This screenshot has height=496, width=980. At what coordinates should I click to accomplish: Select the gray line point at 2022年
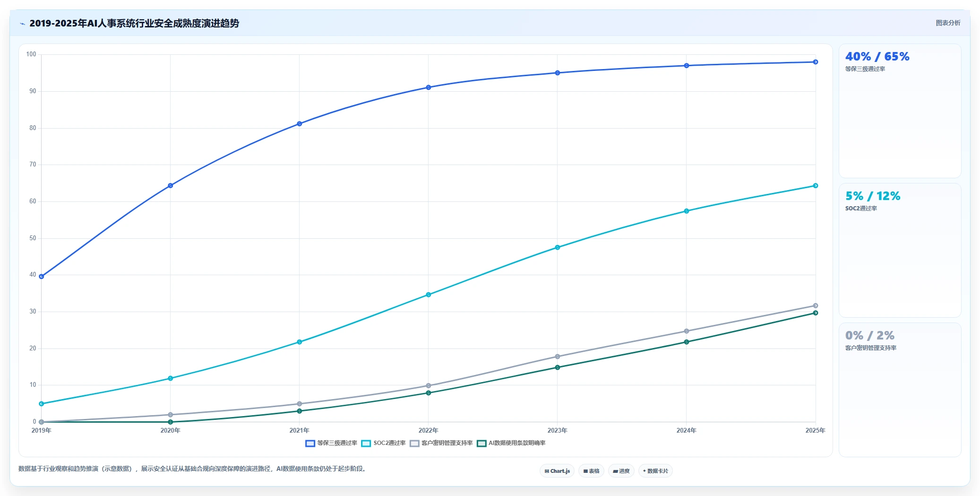[x=429, y=386]
